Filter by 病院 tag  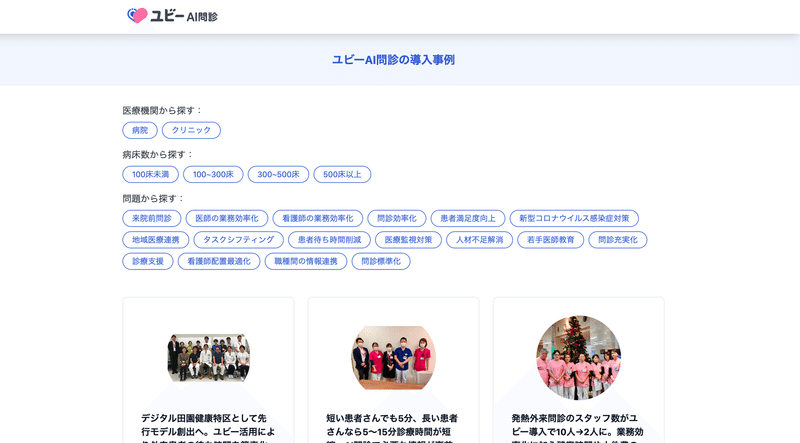point(140,130)
